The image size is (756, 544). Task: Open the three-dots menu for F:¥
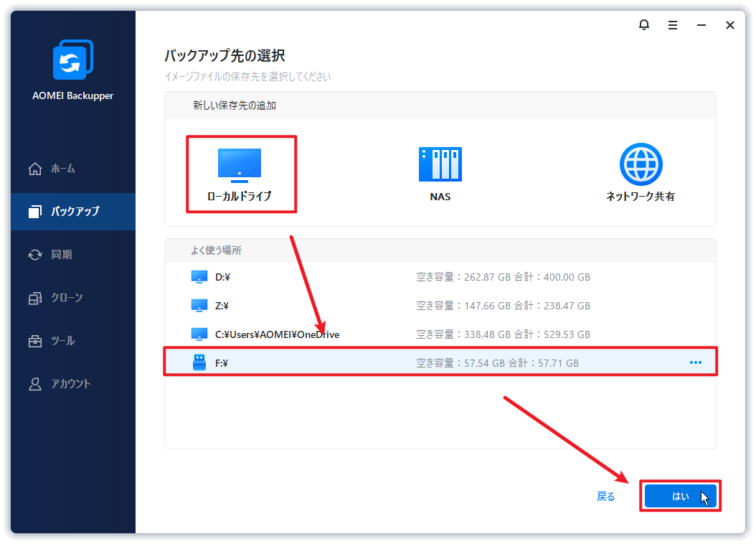(x=695, y=362)
